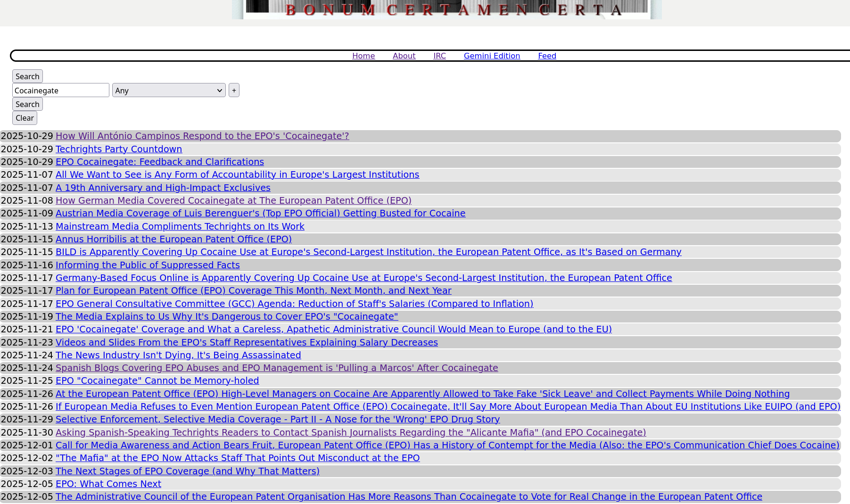Open the 'Any' search field dropdown

tap(169, 91)
